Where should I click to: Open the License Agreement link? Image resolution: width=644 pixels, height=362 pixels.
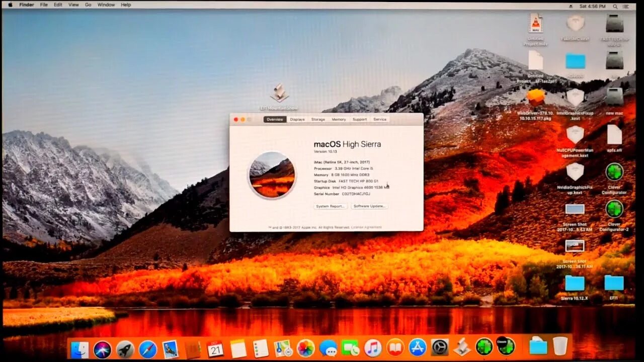pyautogui.click(x=366, y=227)
